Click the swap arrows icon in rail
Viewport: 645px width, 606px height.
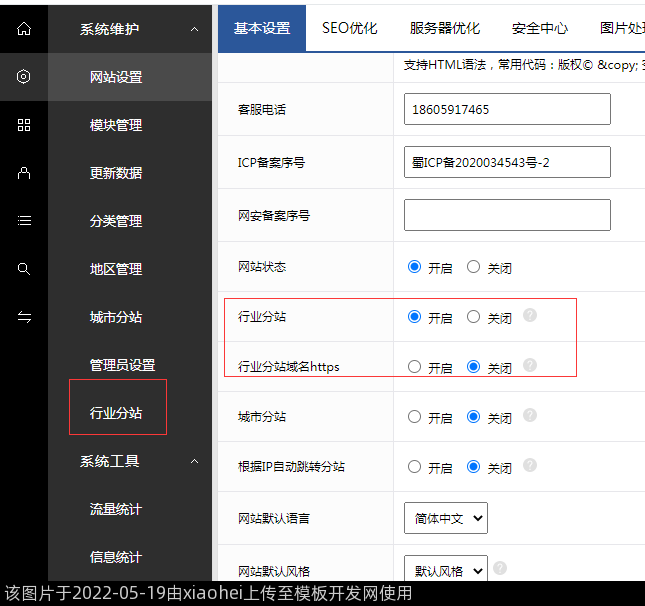coord(24,317)
